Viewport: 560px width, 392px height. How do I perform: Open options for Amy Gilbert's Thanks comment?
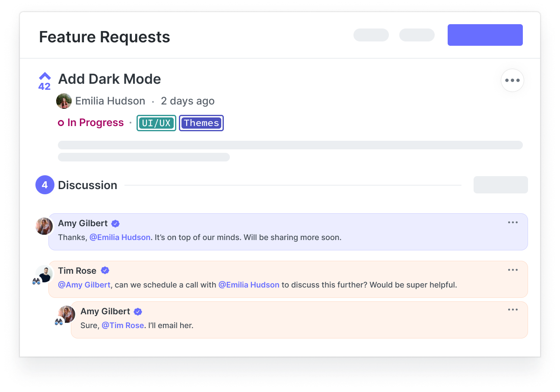[x=513, y=222]
